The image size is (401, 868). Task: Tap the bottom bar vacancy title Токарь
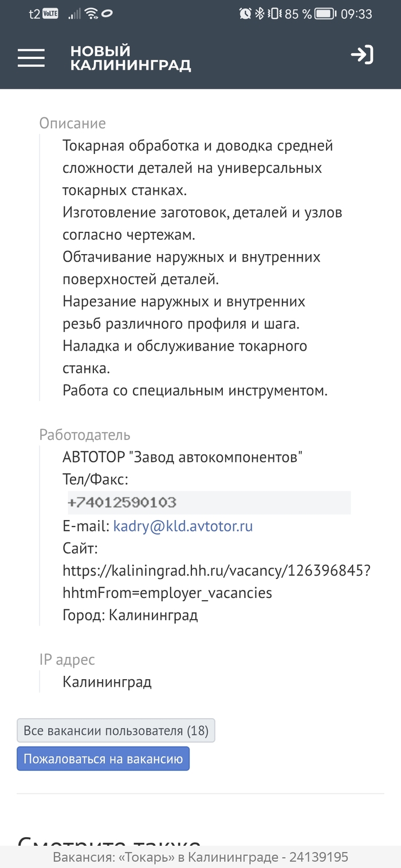(x=200, y=857)
